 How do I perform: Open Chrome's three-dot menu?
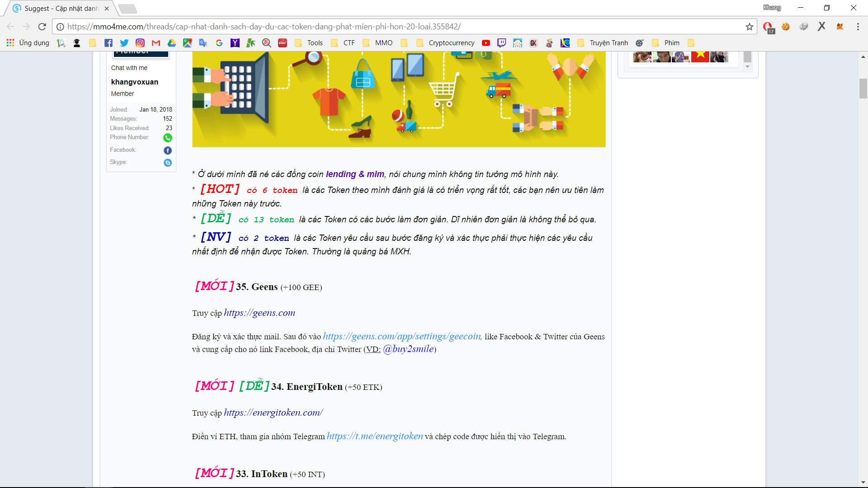(x=858, y=27)
